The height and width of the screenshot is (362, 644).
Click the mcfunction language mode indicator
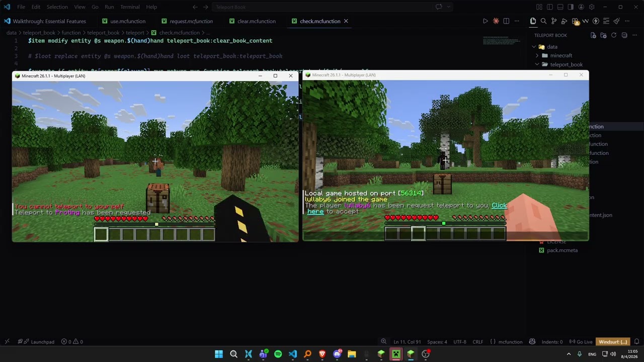pos(510,342)
